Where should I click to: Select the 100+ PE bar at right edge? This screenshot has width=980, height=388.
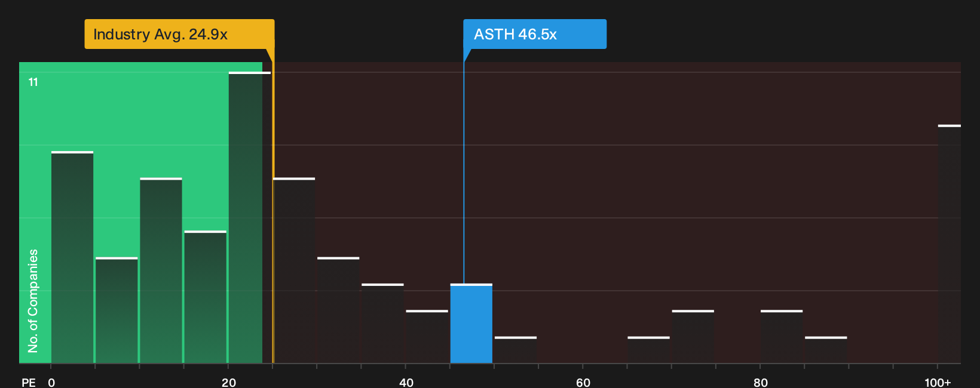point(950,244)
